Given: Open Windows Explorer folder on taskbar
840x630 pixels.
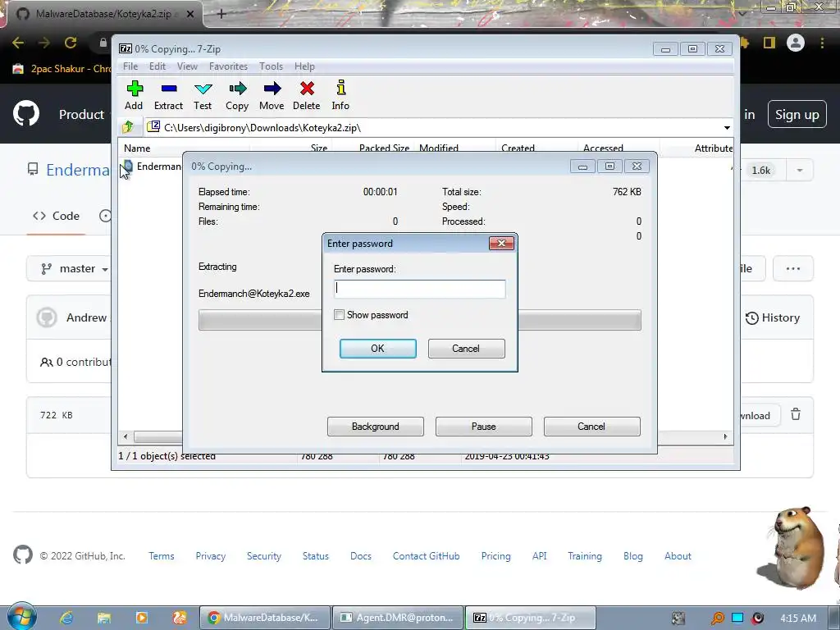Looking at the screenshot, I should [104, 618].
